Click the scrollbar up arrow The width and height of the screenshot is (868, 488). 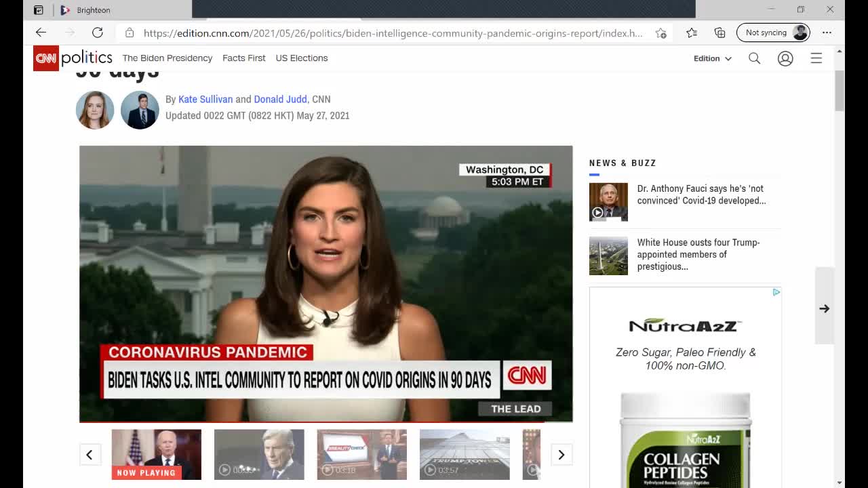840,52
